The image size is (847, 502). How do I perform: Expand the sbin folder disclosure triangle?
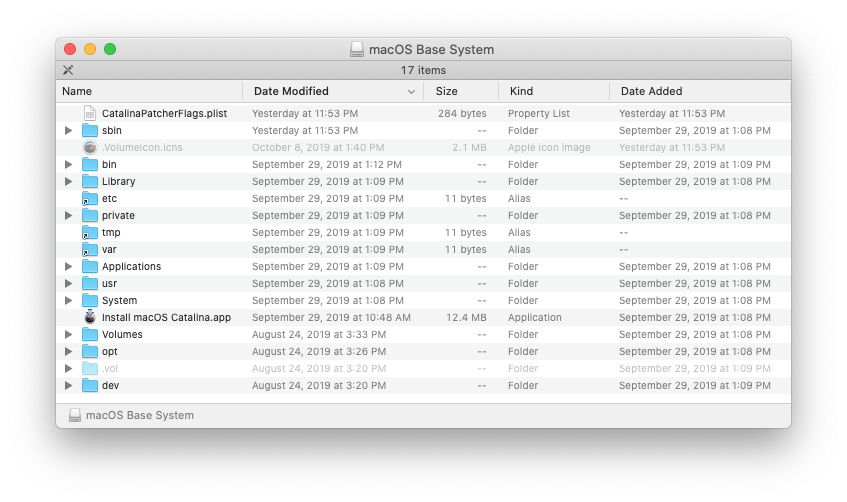click(x=69, y=130)
